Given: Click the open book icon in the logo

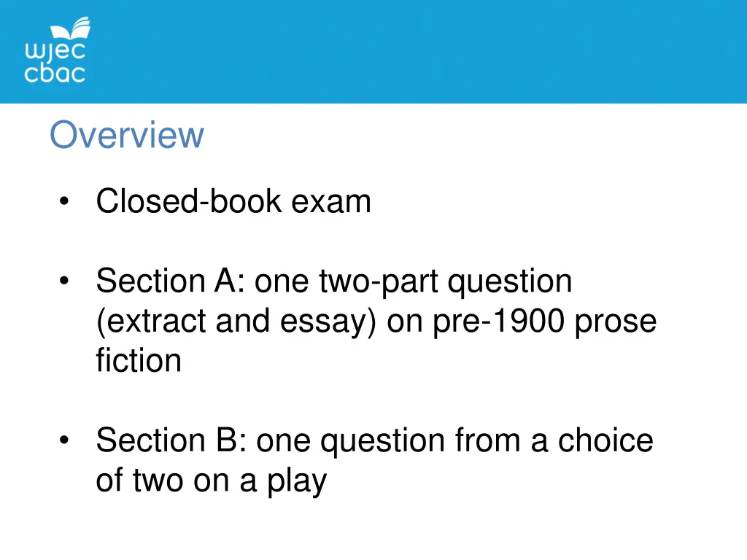Looking at the screenshot, I should 71,29.
